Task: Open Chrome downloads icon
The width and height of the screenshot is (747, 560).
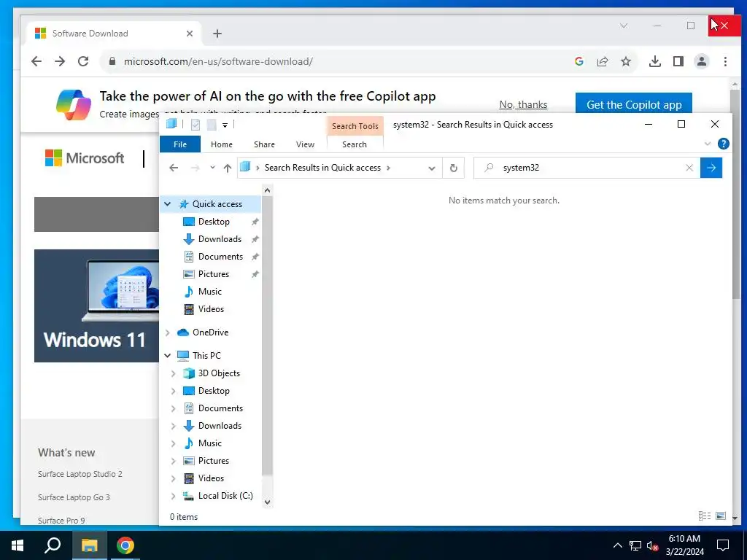Action: (x=655, y=61)
